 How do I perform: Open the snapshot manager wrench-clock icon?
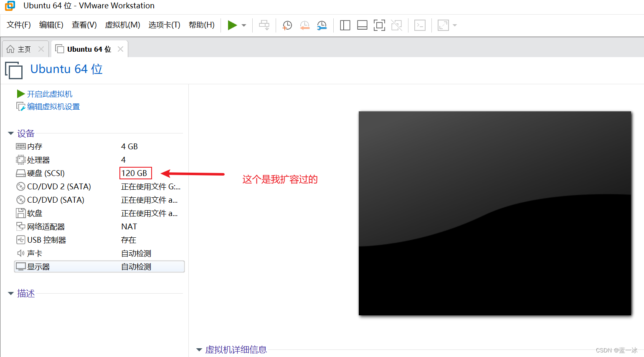click(x=322, y=25)
